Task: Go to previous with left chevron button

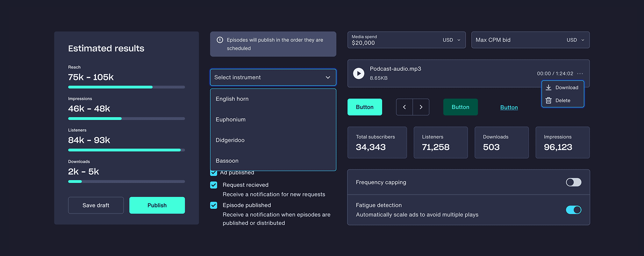Action: [x=405, y=107]
